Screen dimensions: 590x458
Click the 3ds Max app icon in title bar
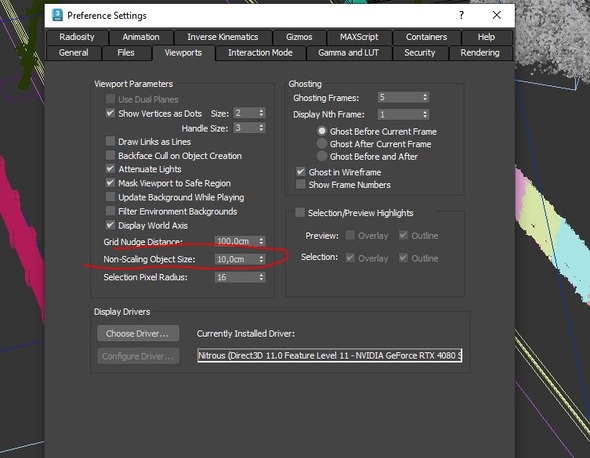(58, 15)
